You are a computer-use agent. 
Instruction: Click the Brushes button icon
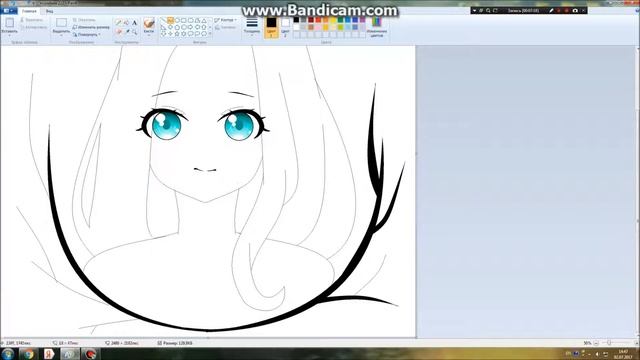149,23
